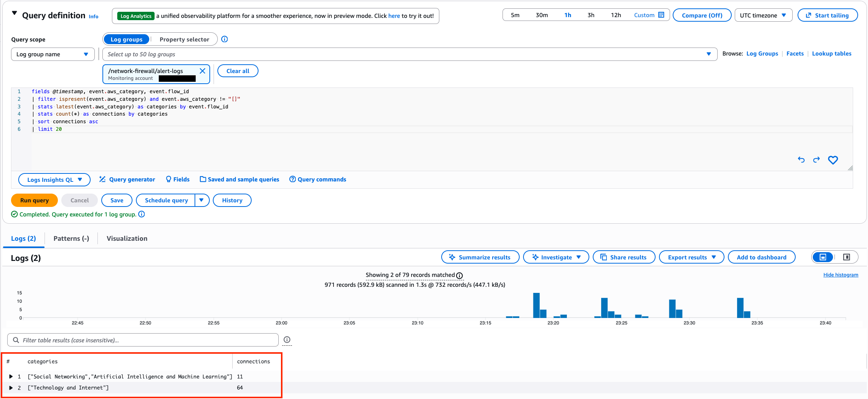The image size is (868, 399).
Task: Click info icon beside the Completed status
Action: click(x=142, y=214)
